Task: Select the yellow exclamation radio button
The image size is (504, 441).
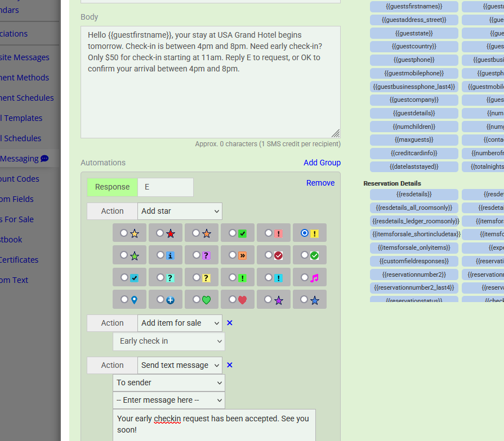Action: 305,233
